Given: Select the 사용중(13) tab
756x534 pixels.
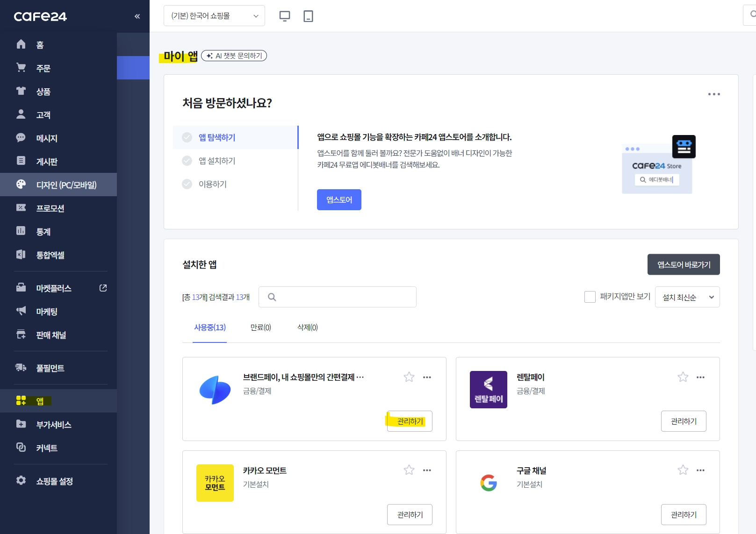Looking at the screenshot, I should point(210,328).
